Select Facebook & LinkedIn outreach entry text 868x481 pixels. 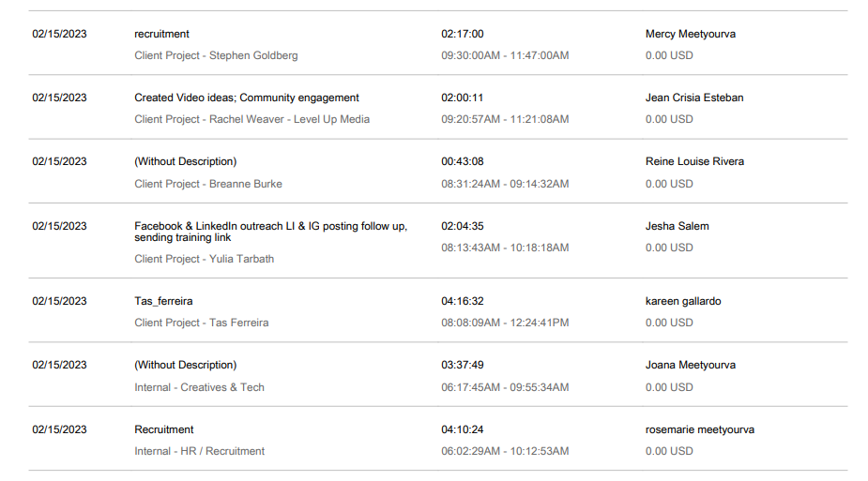click(x=270, y=232)
